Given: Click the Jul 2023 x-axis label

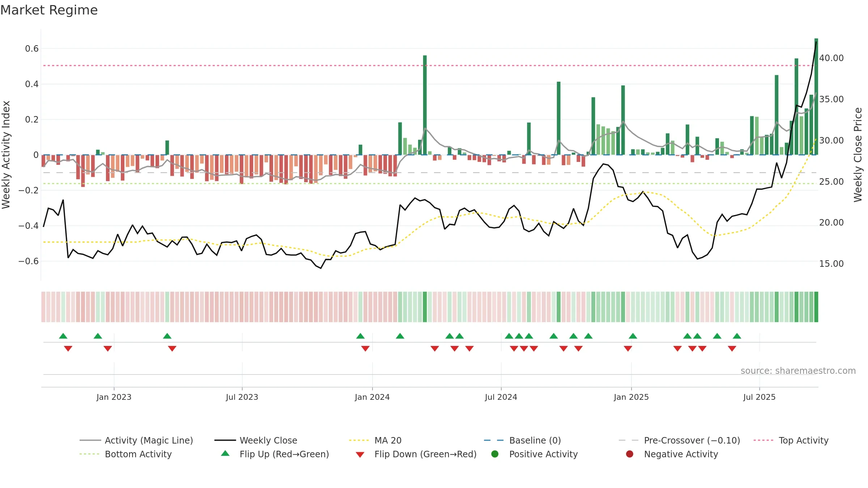Looking at the screenshot, I should [242, 397].
